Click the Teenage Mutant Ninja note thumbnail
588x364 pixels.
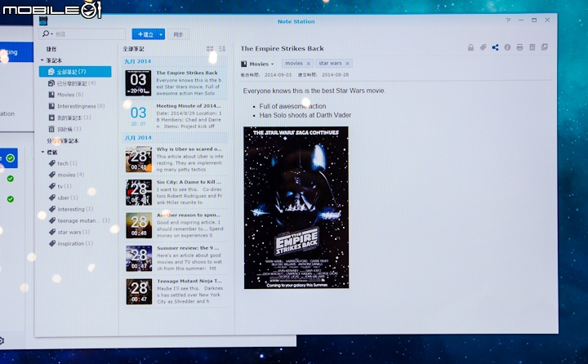click(x=139, y=291)
